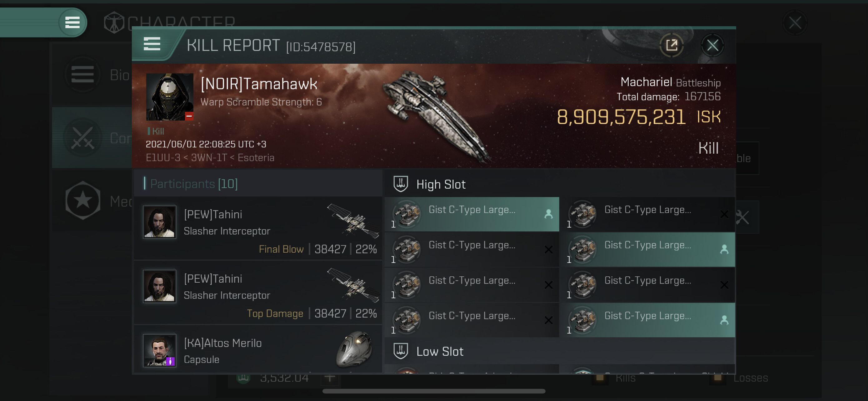Click the share kill report icon
Image resolution: width=868 pixels, height=401 pixels.
671,45
